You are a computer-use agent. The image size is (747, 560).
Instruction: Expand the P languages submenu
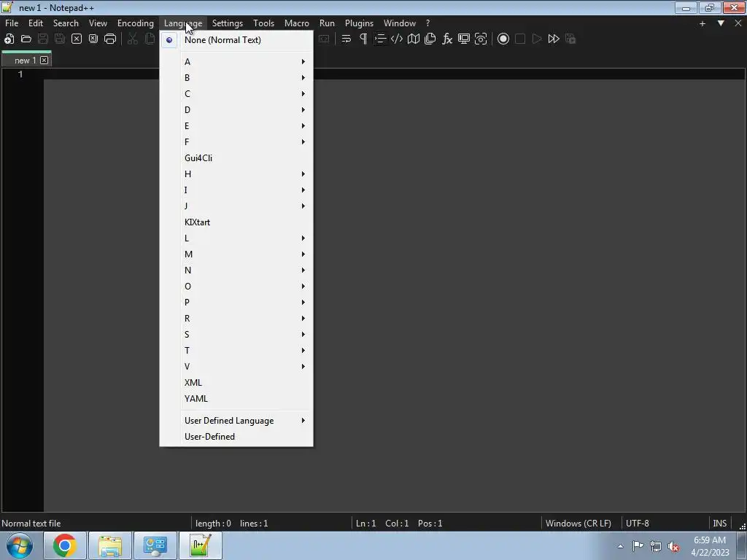coord(236,303)
